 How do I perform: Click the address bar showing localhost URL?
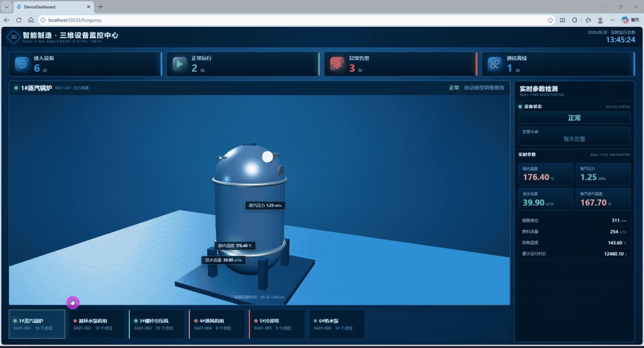[x=296, y=20]
